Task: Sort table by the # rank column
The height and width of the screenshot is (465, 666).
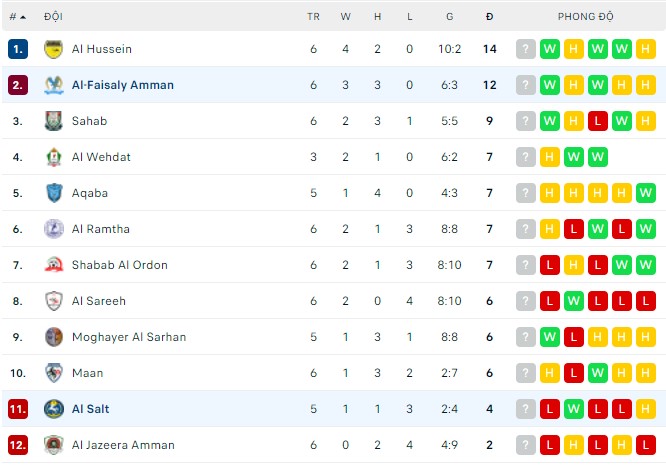Action: click(x=17, y=17)
